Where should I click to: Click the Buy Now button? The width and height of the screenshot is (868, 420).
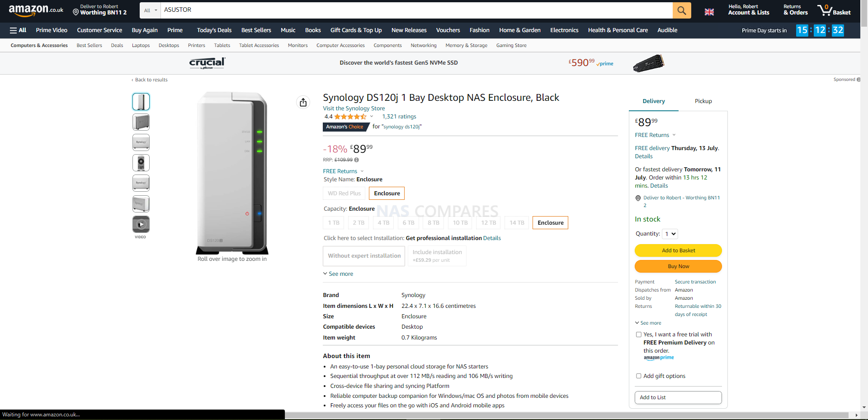coord(678,266)
